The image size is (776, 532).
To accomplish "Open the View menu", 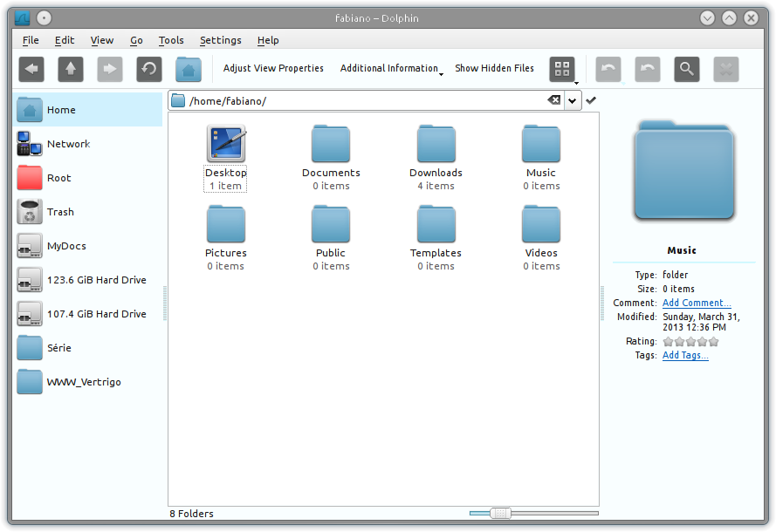I will click(102, 40).
